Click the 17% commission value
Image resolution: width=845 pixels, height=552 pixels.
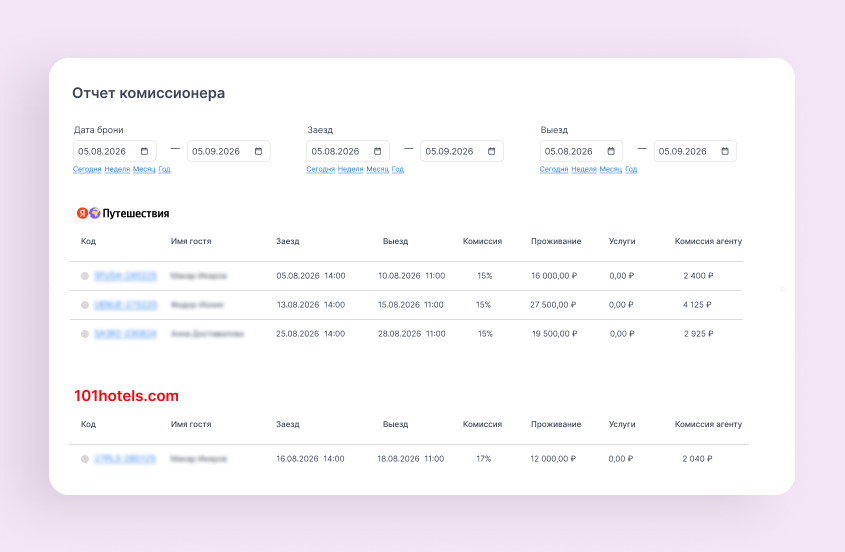pyautogui.click(x=484, y=459)
